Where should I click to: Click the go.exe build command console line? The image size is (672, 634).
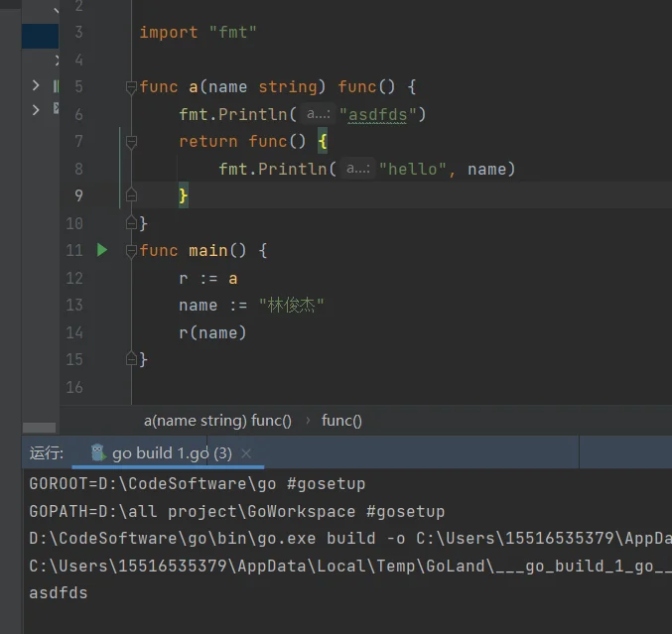point(350,539)
